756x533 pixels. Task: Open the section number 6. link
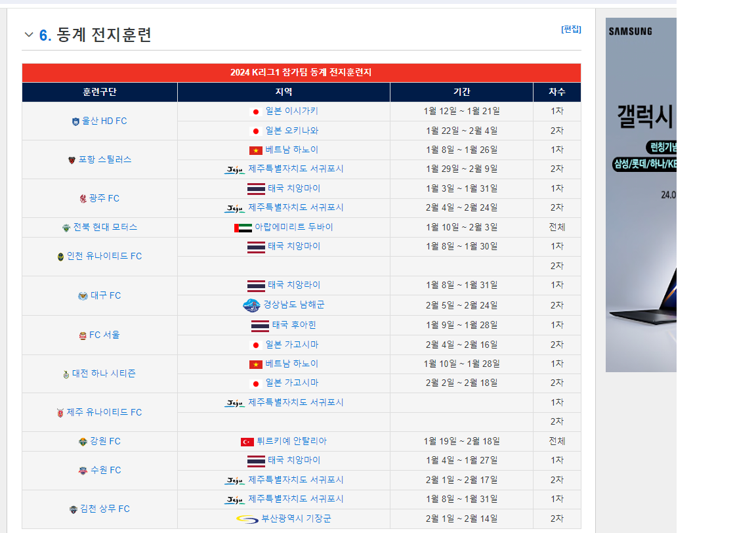[x=45, y=35]
